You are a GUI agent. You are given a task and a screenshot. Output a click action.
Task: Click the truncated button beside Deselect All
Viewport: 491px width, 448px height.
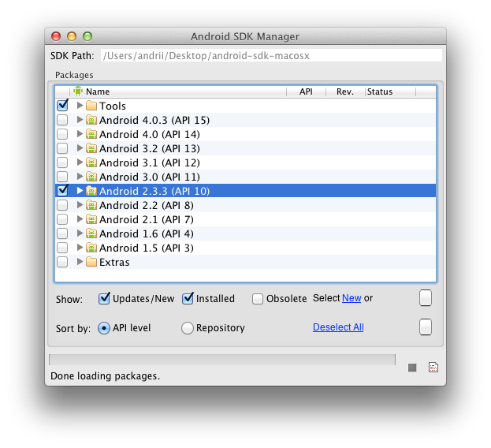click(426, 327)
